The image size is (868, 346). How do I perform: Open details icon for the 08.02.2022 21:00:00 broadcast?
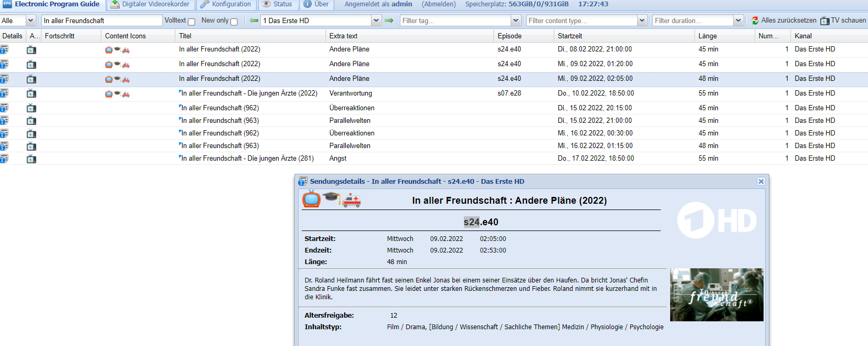4,49
